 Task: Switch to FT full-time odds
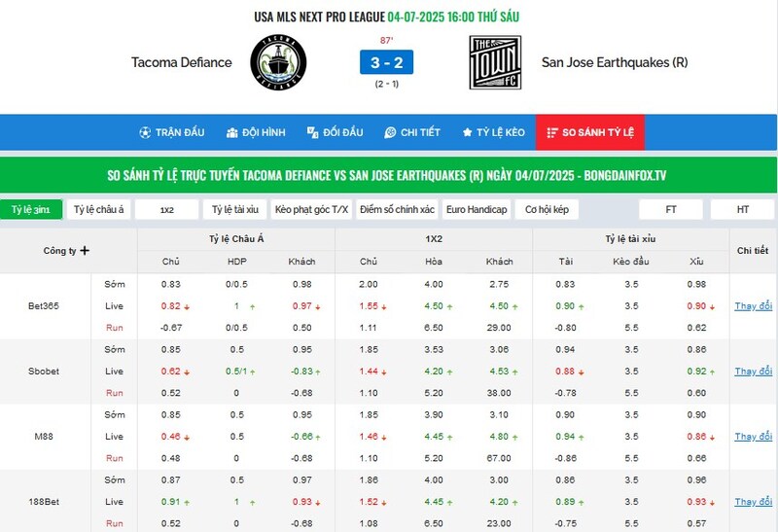pos(671,209)
